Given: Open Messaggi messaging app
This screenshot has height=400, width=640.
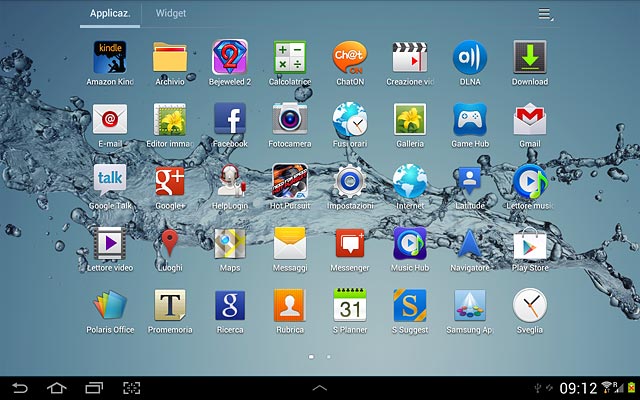Looking at the screenshot, I should 290,243.
